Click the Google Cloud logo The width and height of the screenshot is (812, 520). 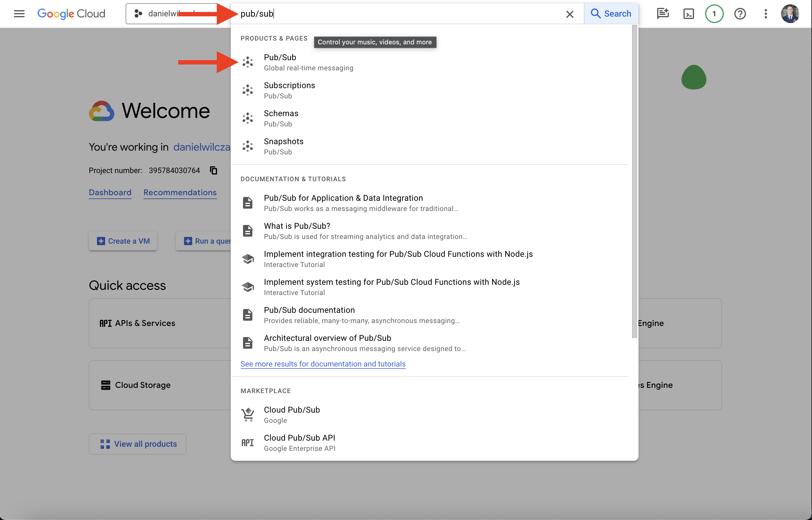(71, 13)
